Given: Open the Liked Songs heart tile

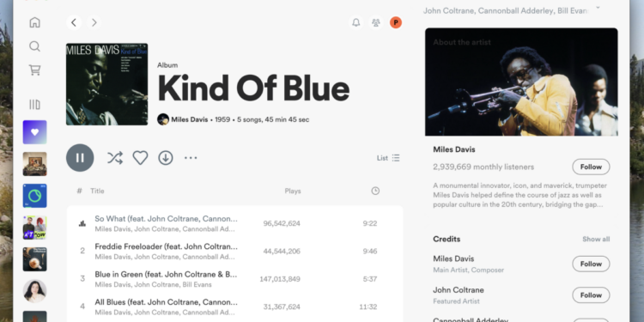Looking at the screenshot, I should pos(35,132).
